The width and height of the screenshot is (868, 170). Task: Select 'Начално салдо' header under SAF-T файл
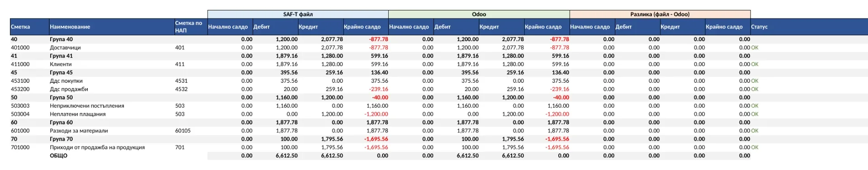230,27
